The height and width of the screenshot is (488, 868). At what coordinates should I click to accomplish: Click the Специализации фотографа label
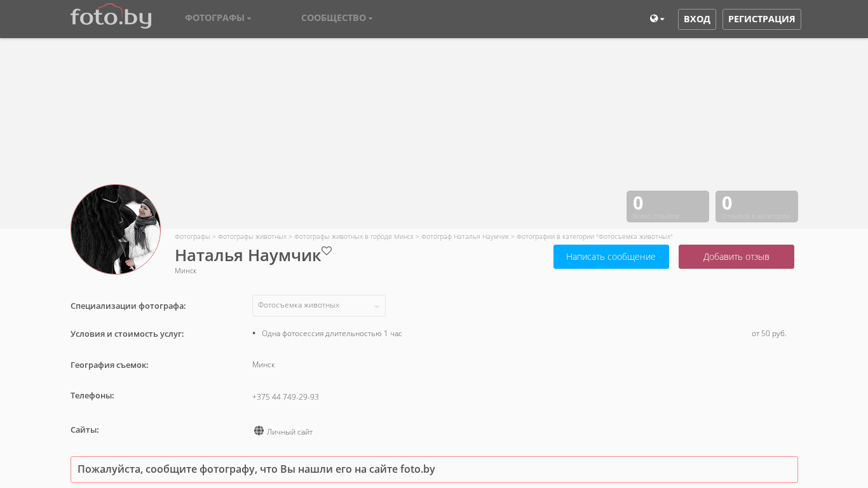(128, 306)
